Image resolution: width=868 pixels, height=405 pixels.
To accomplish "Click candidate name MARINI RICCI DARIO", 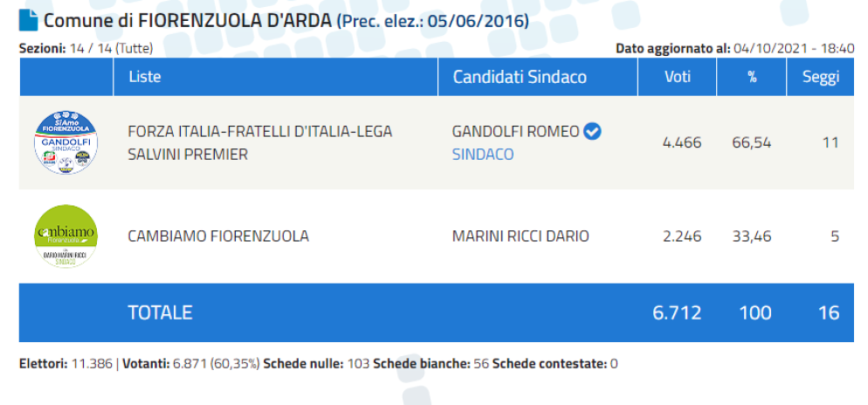I will 520,237.
